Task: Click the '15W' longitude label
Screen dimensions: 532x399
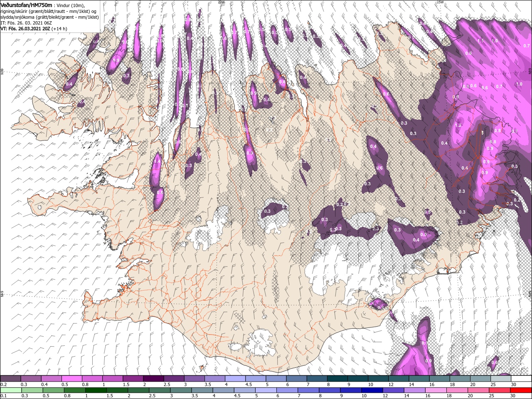Action: pos(440,2)
